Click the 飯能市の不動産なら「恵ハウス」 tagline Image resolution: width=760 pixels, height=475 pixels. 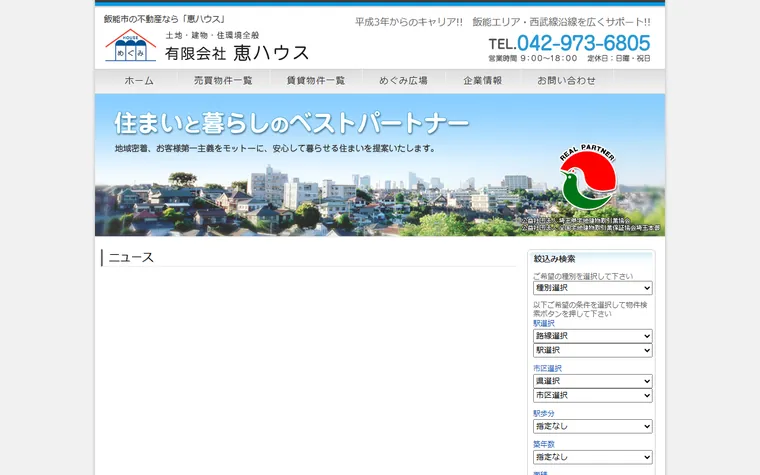click(x=165, y=19)
